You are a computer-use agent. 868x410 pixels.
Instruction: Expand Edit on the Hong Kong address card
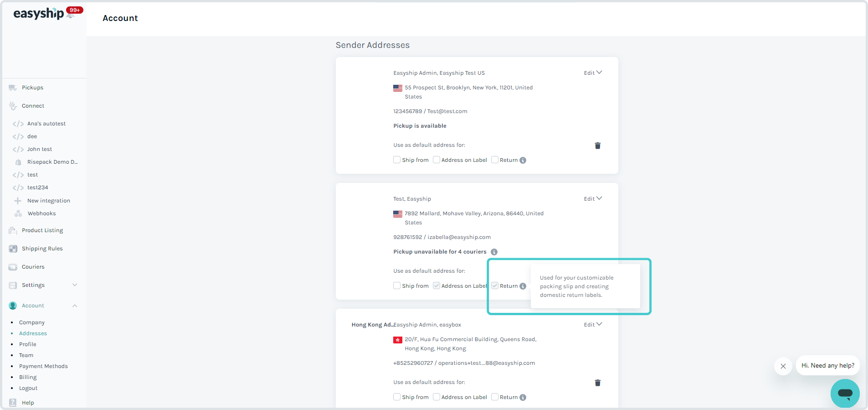593,325
